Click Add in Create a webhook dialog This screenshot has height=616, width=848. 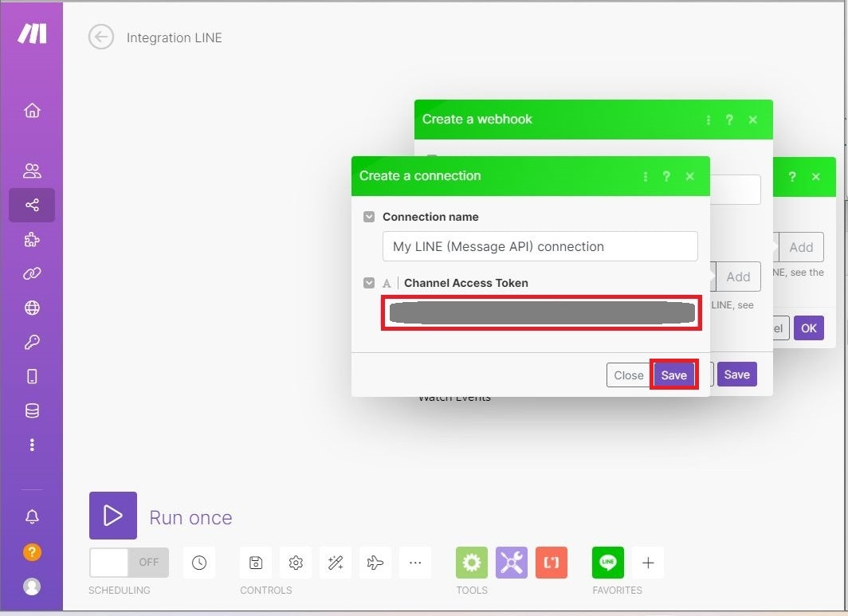click(x=738, y=277)
